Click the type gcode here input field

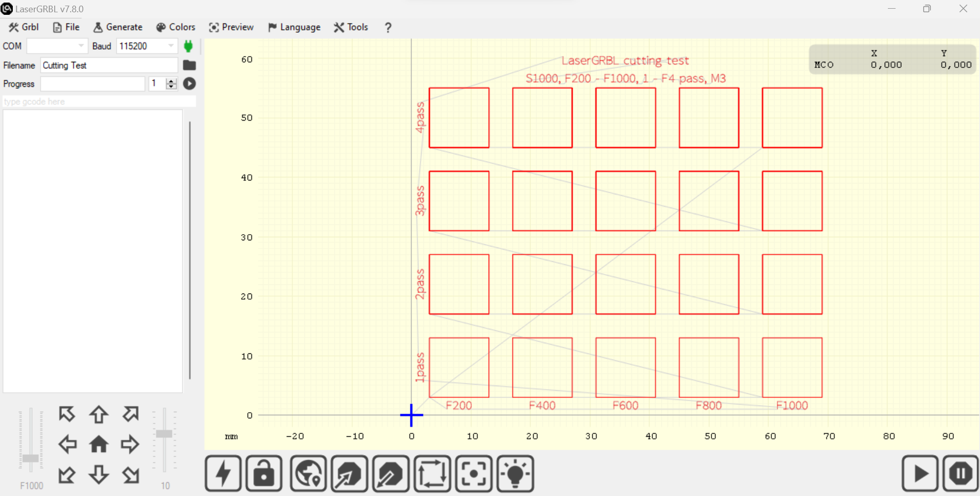pos(99,102)
